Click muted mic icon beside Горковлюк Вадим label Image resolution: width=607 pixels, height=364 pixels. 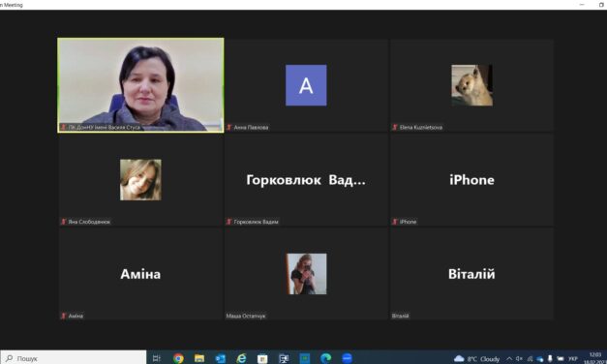pos(229,222)
